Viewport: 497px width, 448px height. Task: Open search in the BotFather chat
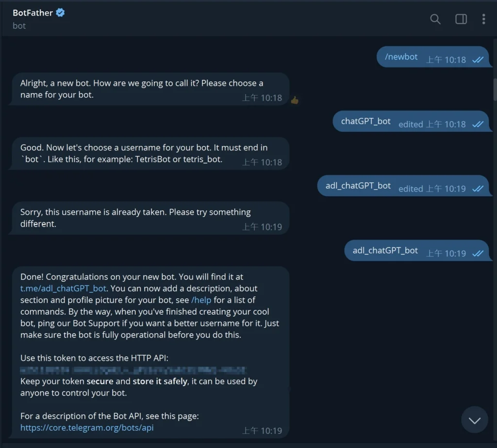[x=435, y=19]
